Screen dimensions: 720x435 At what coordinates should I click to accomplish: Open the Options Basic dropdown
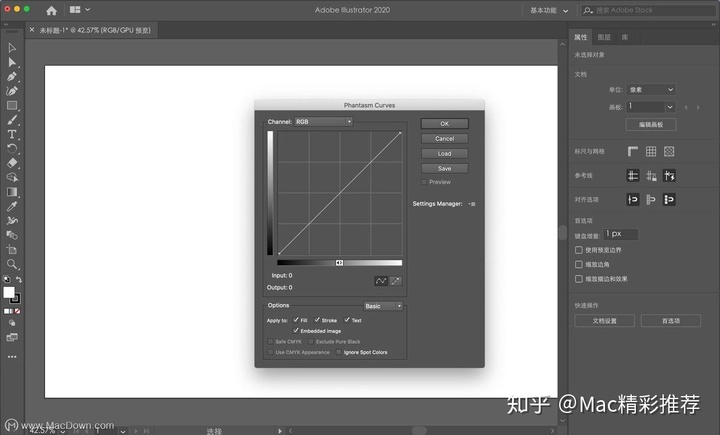[383, 306]
